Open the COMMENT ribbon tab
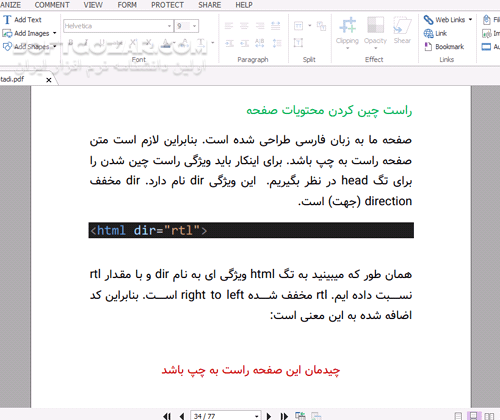Image resolution: width=500 pixels, height=420 pixels. (x=52, y=5)
